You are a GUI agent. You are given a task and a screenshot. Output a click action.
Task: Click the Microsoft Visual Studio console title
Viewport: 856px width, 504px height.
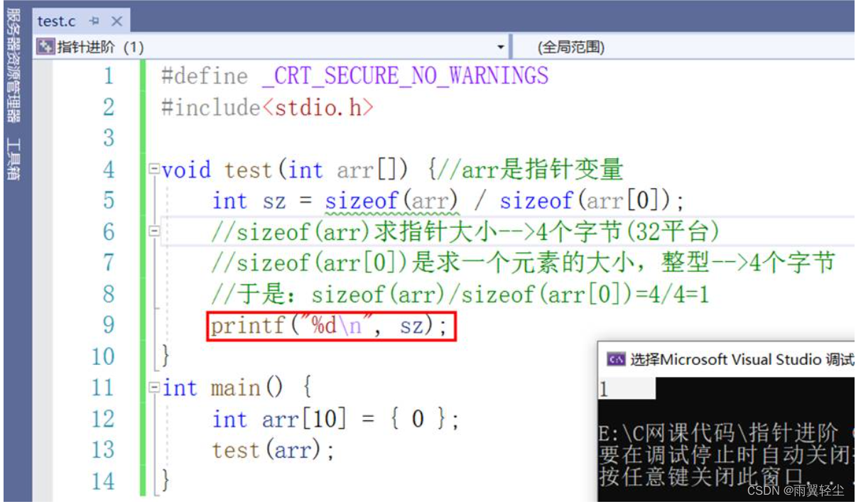tap(742, 360)
